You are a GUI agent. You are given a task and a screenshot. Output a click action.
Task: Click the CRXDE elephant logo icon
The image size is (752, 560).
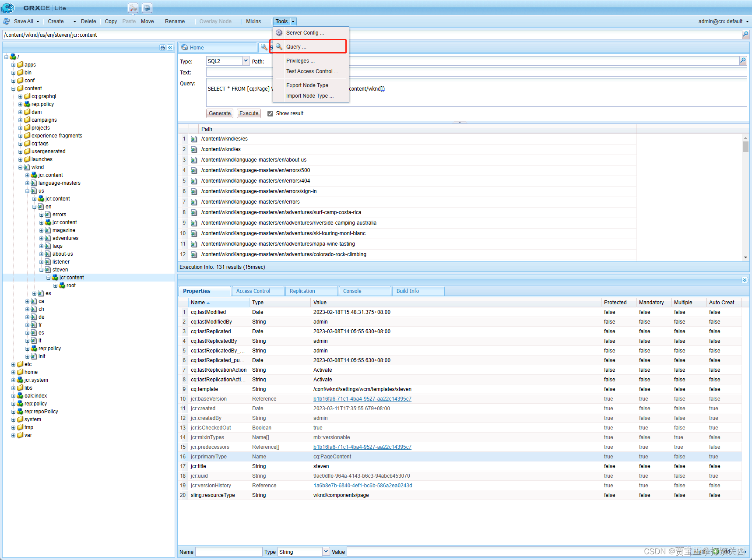point(9,7)
